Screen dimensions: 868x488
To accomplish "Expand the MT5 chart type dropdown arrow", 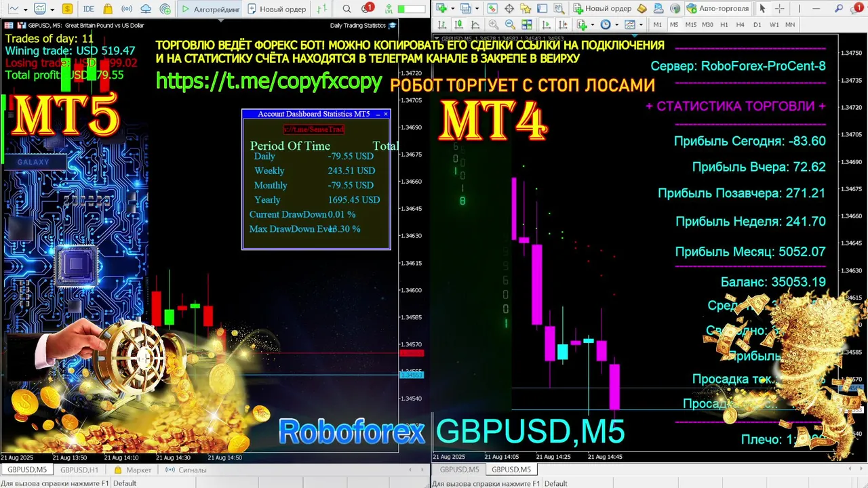I will tap(26, 9).
